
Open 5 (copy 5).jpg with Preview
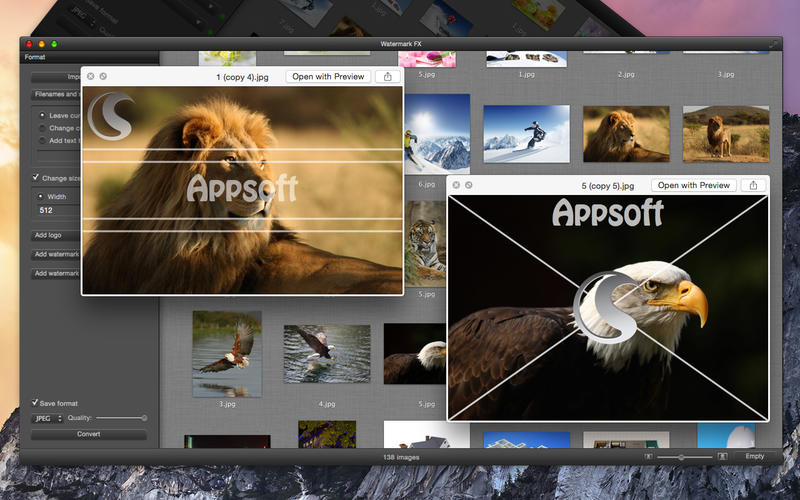(x=694, y=185)
